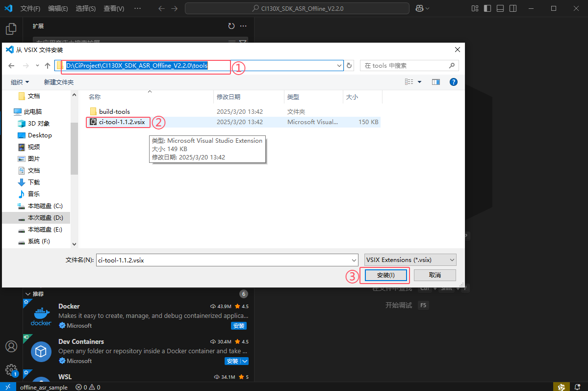The image size is (588, 391).
Task: Click errors and warnings status indicator
Action: pos(88,387)
